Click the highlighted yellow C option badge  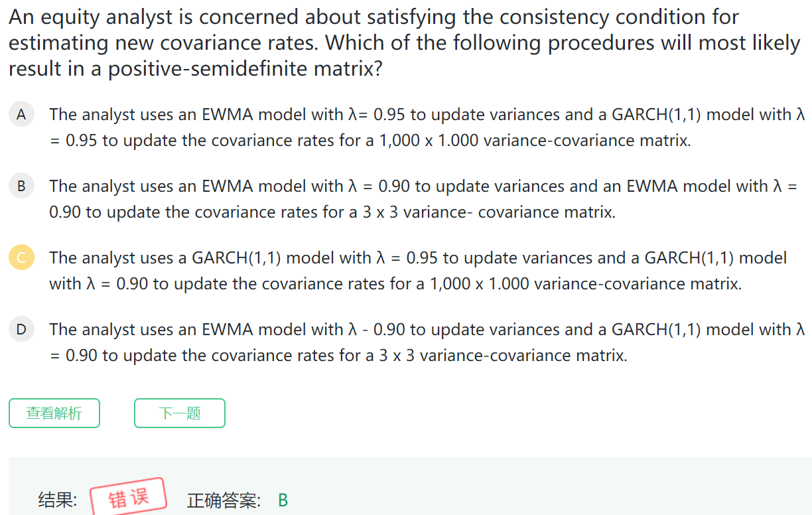coord(21,258)
